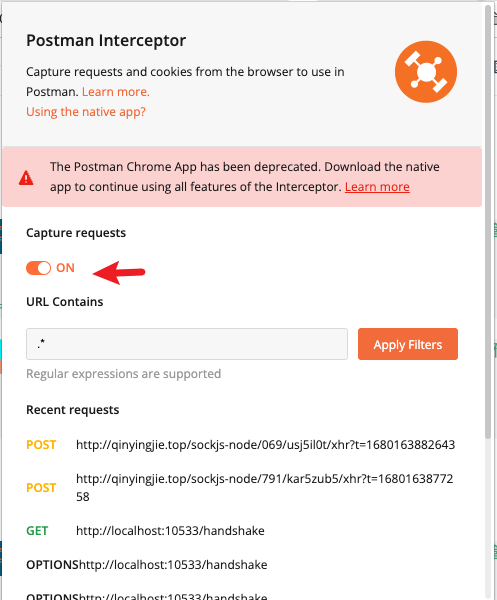Image resolution: width=497 pixels, height=600 pixels.
Task: Click the orange Postman Interceptor logo
Action: (x=425, y=72)
